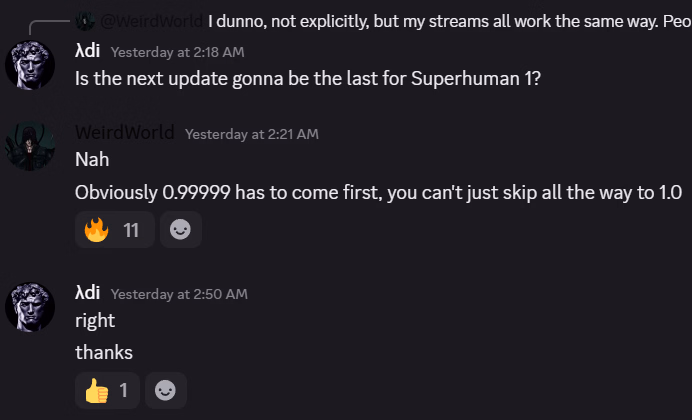Click the "Nah" message text
Viewport: 692px width, 420px height.
tap(90, 159)
